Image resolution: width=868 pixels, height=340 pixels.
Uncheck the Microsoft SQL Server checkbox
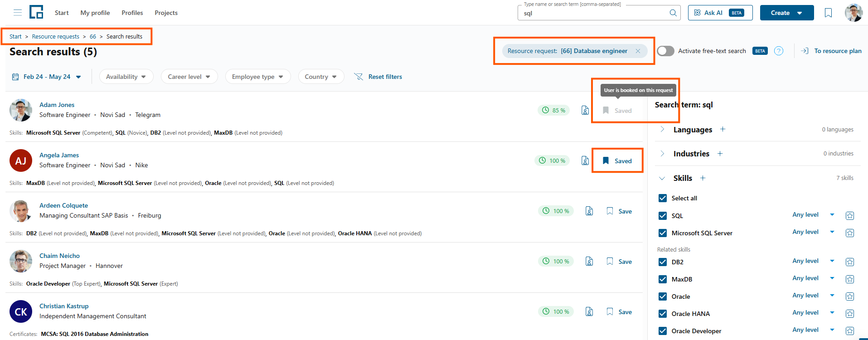(663, 233)
